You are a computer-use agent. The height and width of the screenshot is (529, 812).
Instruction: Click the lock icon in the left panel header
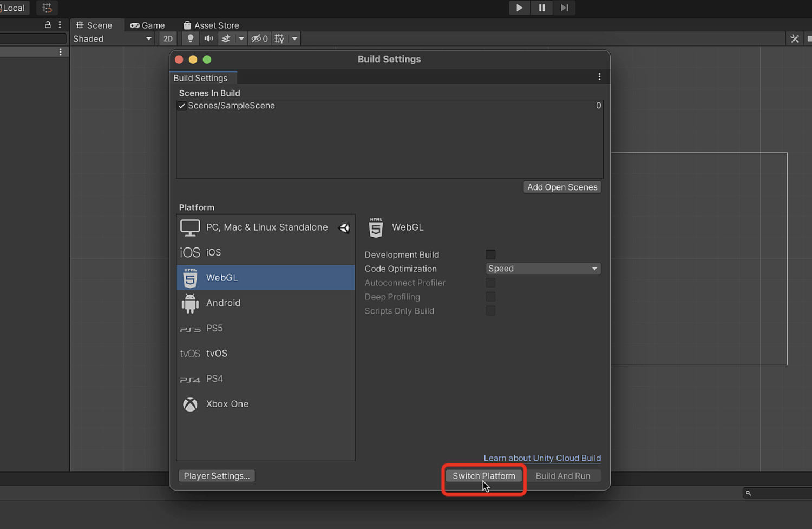pyautogui.click(x=48, y=25)
